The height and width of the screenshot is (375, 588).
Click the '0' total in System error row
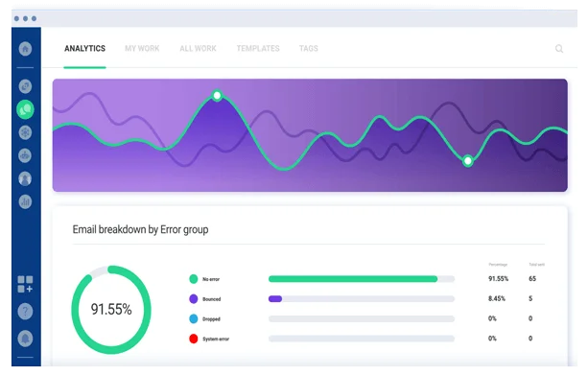coord(530,339)
